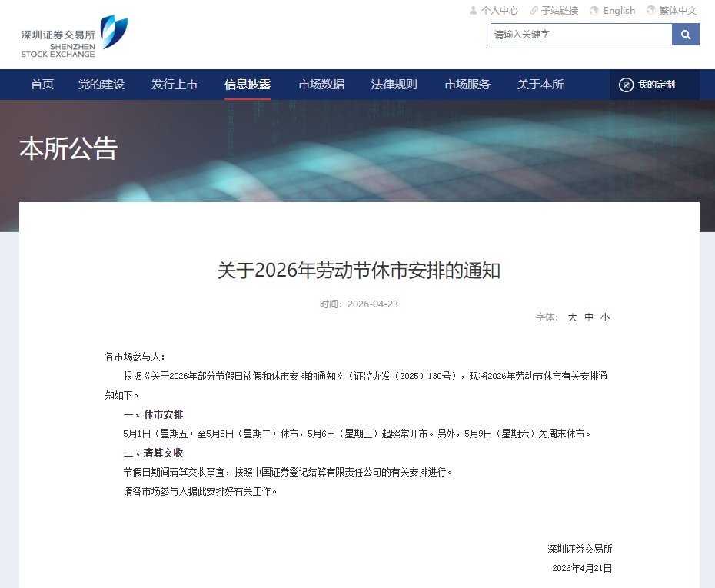Expand the 发行上市 navigation menu
Image resolution: width=715 pixels, height=588 pixels.
[175, 85]
